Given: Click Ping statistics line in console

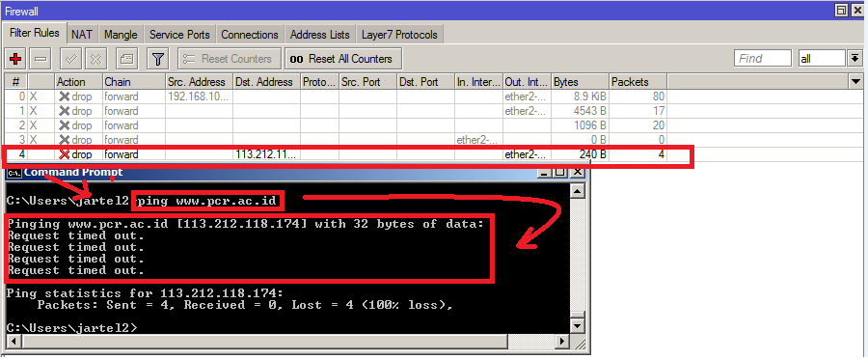Looking at the screenshot, I should [x=145, y=293].
